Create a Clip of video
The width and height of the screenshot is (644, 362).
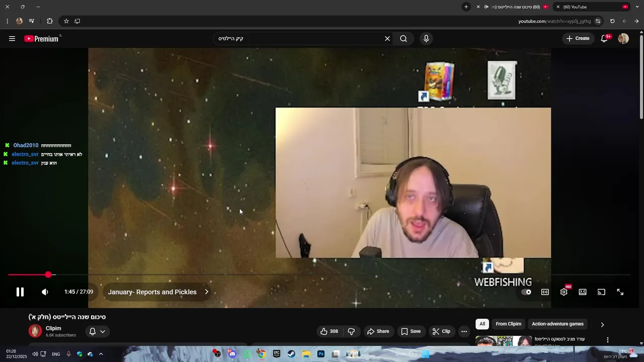(x=441, y=331)
